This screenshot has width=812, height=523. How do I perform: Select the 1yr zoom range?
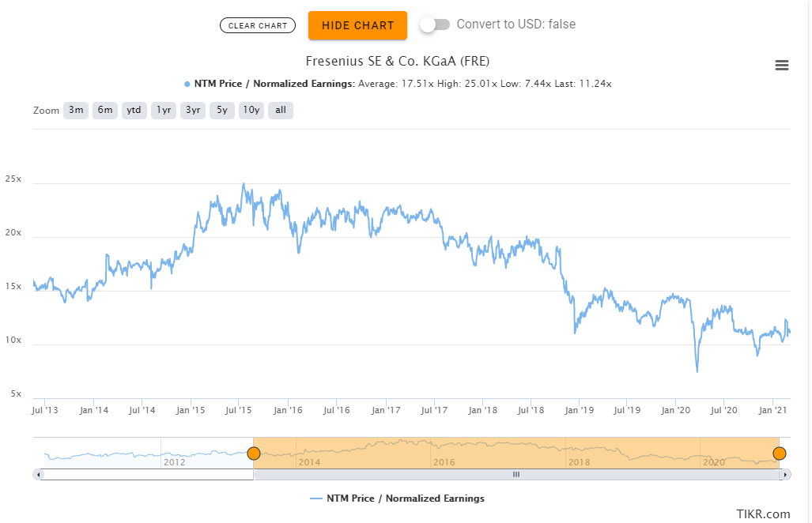tap(164, 110)
